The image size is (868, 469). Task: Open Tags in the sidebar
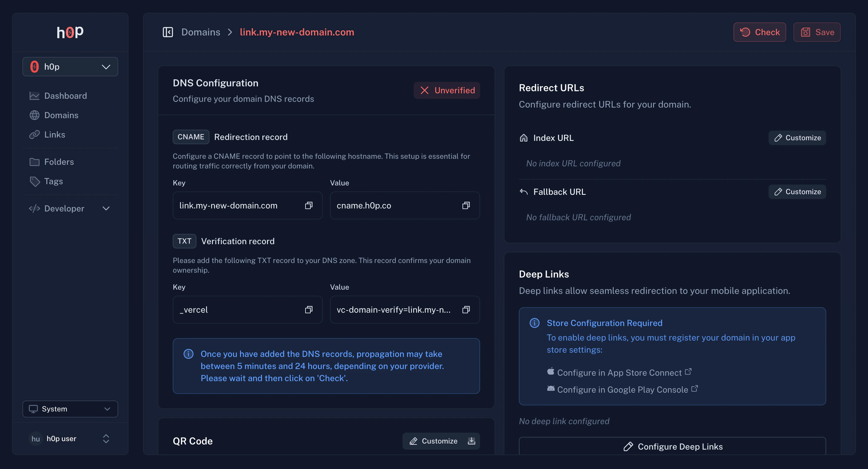[53, 181]
